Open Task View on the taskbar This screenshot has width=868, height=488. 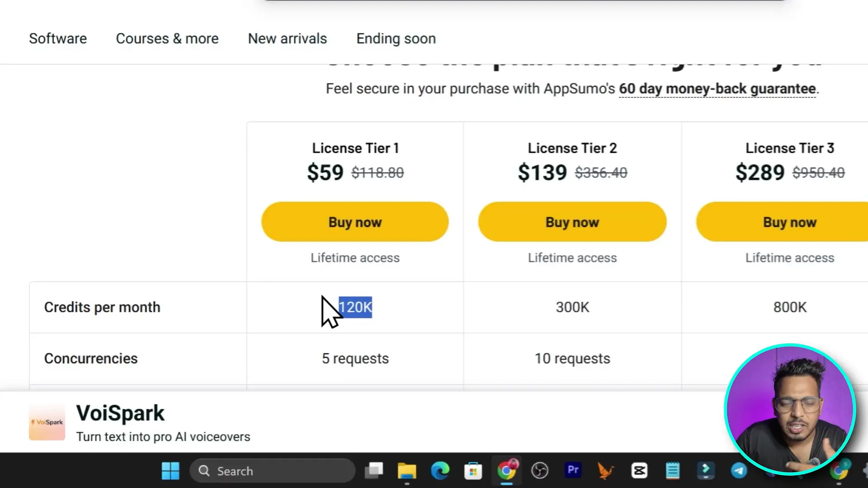point(374,471)
